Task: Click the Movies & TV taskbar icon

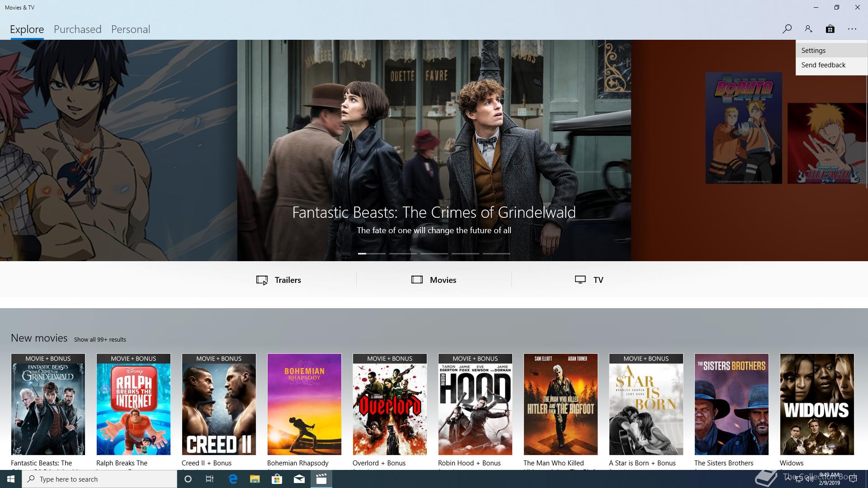Action: click(x=321, y=479)
